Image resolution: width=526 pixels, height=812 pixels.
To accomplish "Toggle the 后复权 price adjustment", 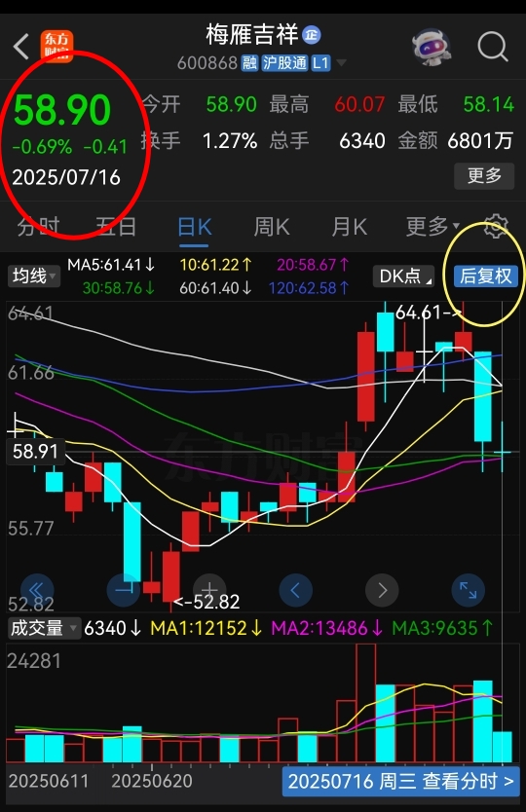I will click(x=486, y=276).
